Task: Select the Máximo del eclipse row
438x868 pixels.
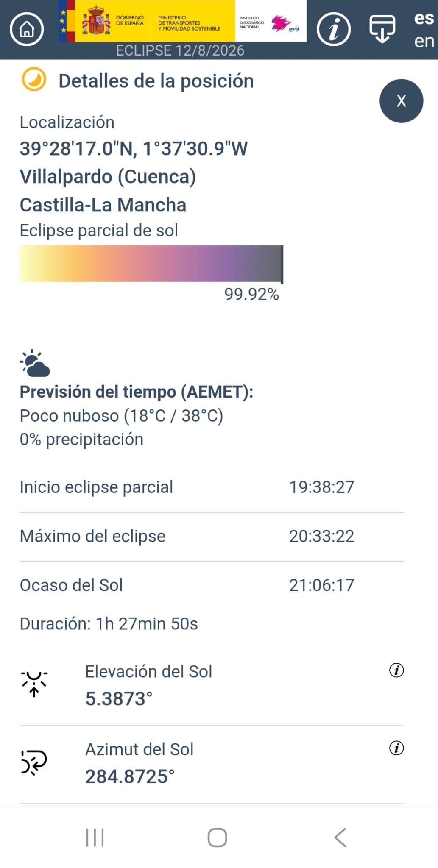Action: [x=212, y=537]
